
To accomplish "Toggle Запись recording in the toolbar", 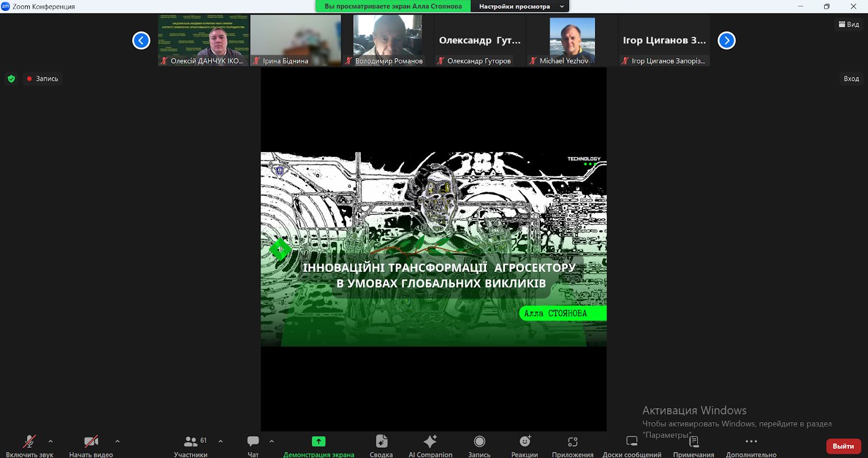I will click(479, 446).
